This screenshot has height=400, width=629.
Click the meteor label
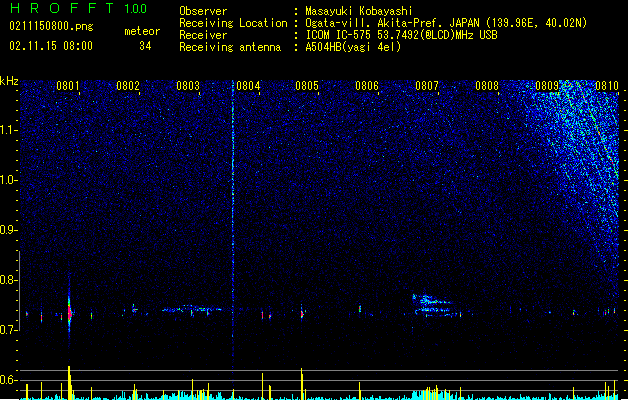point(142,31)
